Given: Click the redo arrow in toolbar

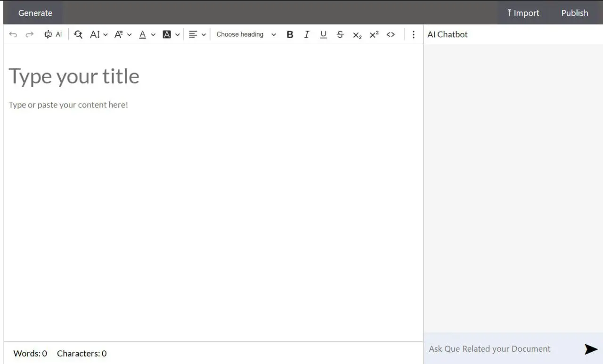Looking at the screenshot, I should [29, 34].
